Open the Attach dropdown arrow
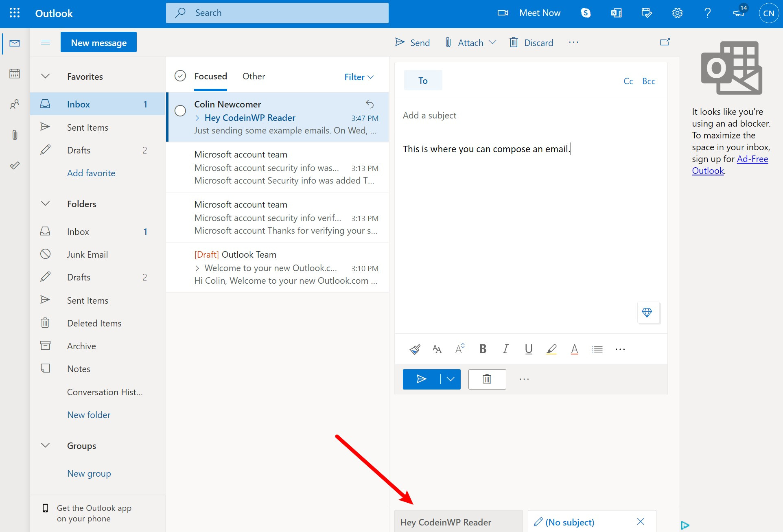The height and width of the screenshot is (532, 783). pos(492,42)
